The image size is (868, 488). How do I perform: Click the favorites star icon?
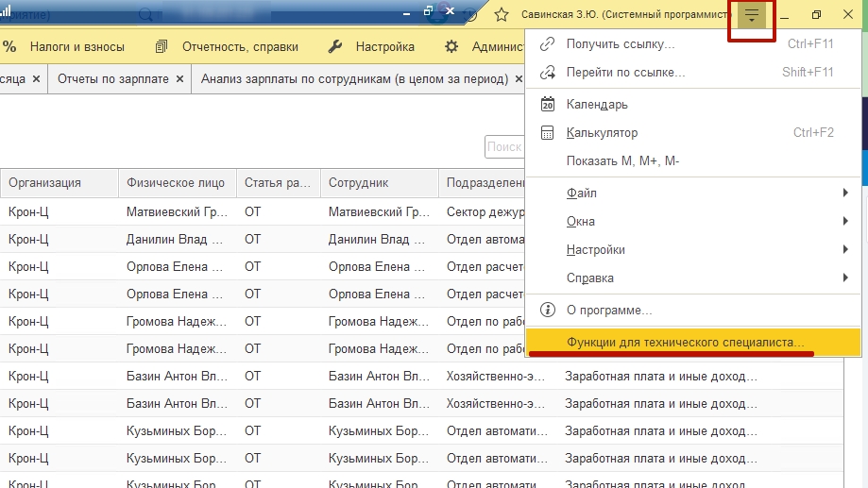tap(502, 15)
